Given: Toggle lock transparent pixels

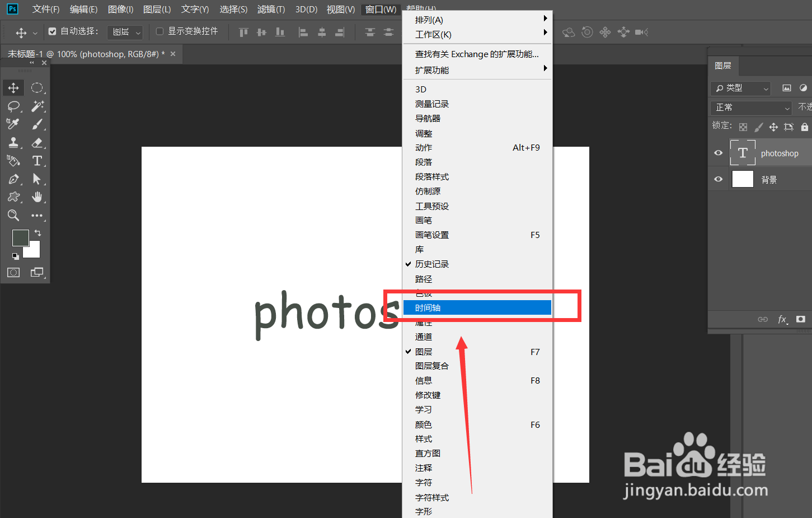Looking at the screenshot, I should tap(743, 127).
